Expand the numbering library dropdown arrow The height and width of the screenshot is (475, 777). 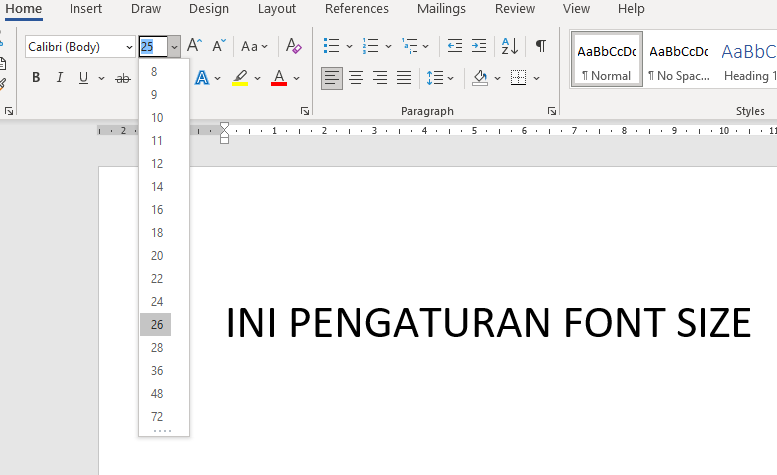(x=388, y=47)
